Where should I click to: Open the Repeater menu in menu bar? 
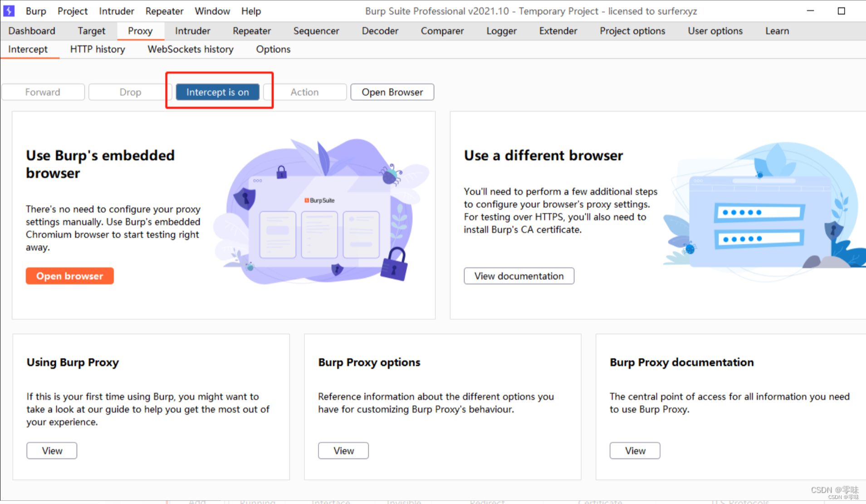point(164,11)
